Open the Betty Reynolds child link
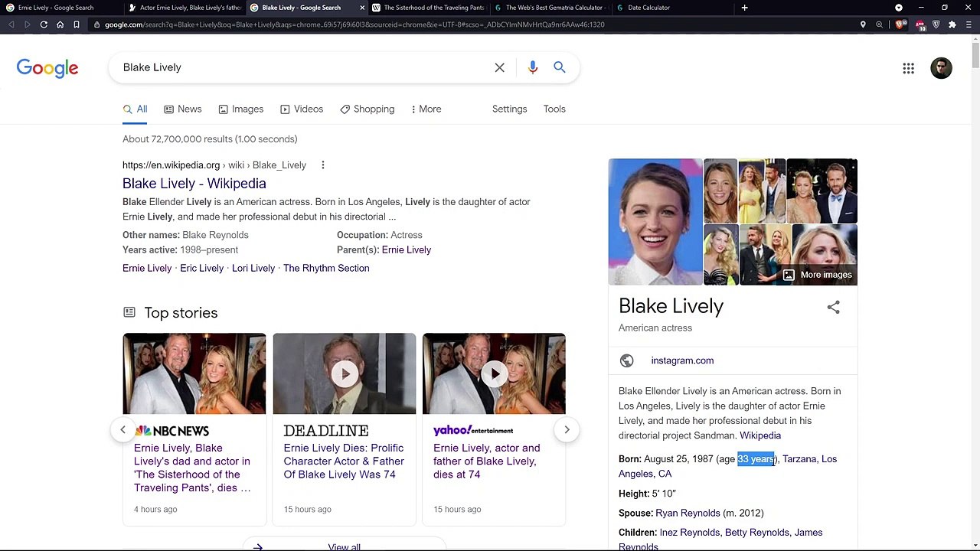 757,533
